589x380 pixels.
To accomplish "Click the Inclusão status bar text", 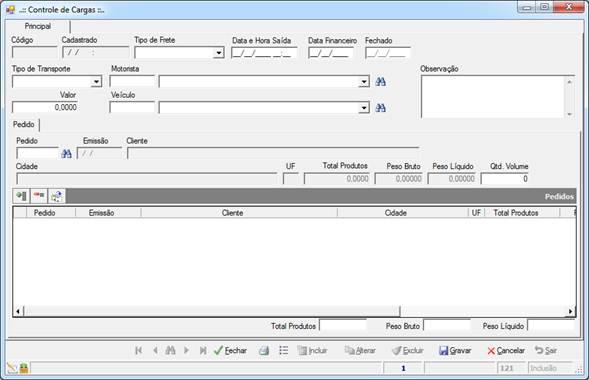I will tap(543, 368).
